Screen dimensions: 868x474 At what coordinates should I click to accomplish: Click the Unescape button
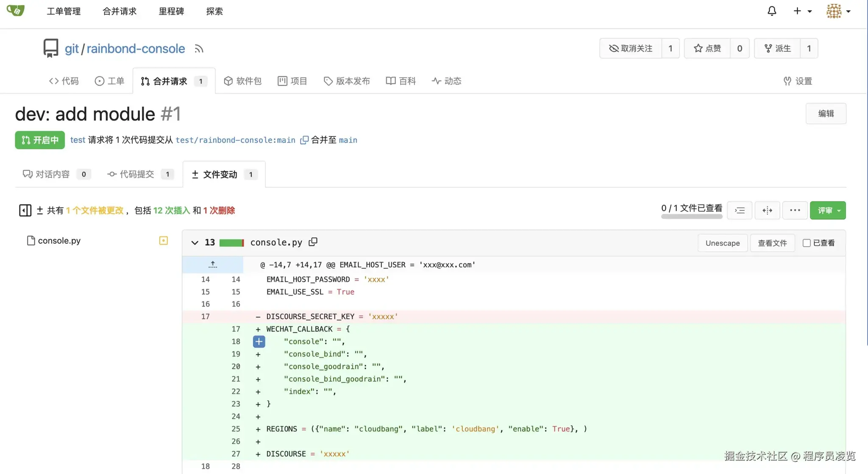722,243
